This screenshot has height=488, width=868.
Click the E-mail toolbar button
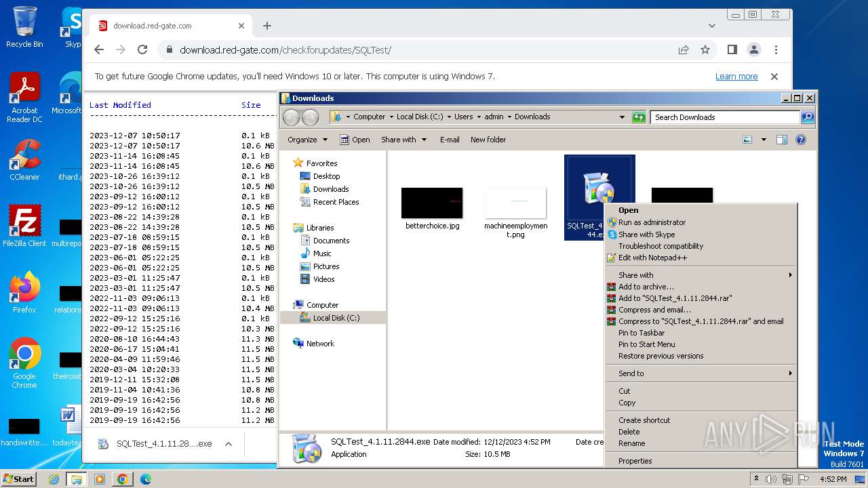[x=450, y=140]
